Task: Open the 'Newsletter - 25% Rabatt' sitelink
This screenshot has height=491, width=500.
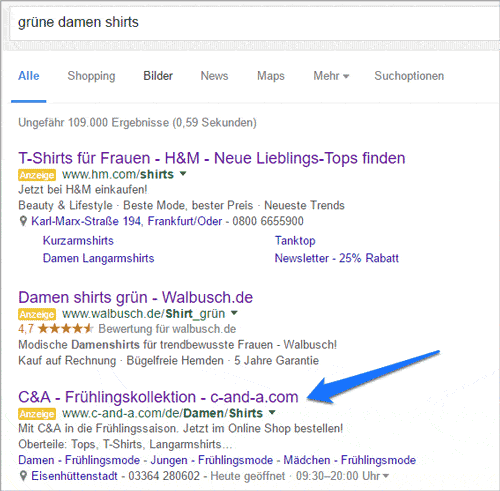Action: [337, 258]
